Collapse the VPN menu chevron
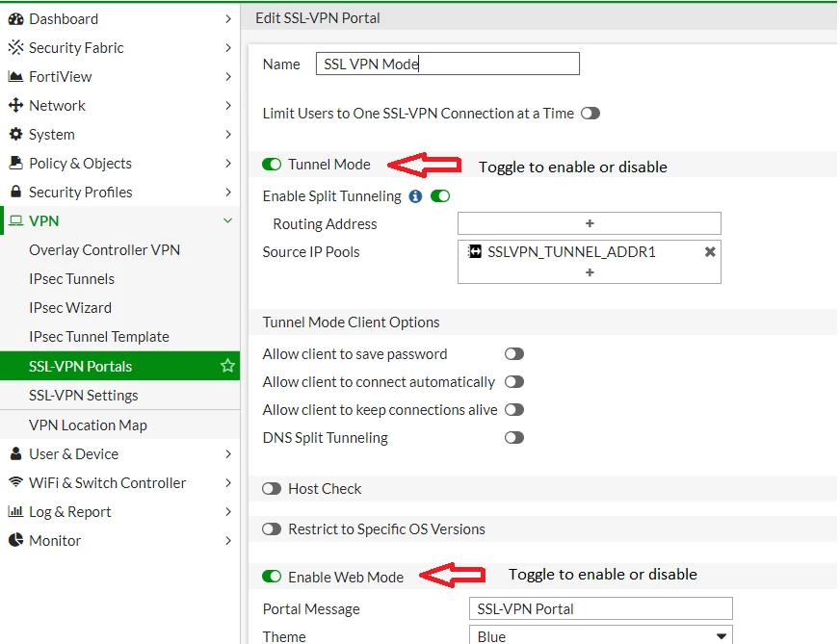The image size is (840, 644). [227, 220]
